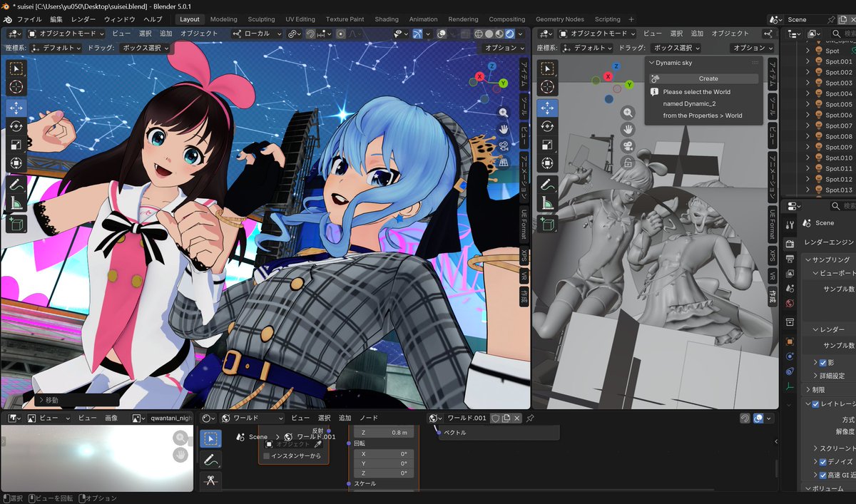Open the ノード menu in node editor

click(x=369, y=418)
